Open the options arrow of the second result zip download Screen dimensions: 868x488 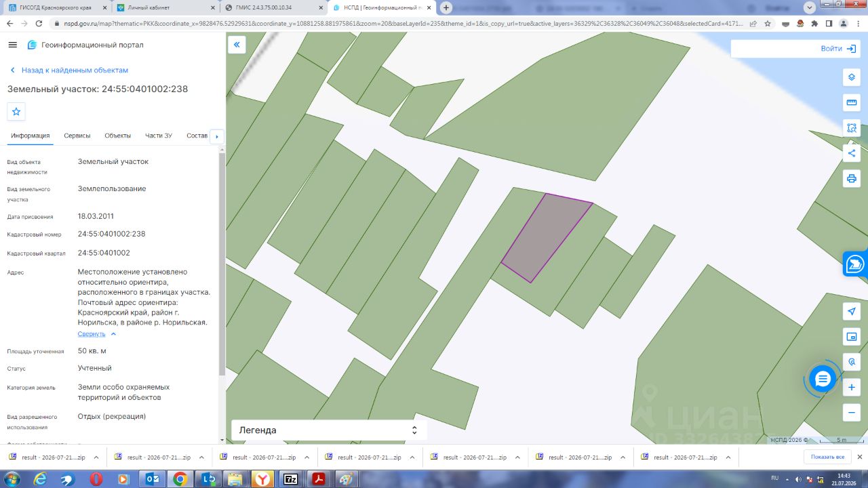[x=201, y=457]
